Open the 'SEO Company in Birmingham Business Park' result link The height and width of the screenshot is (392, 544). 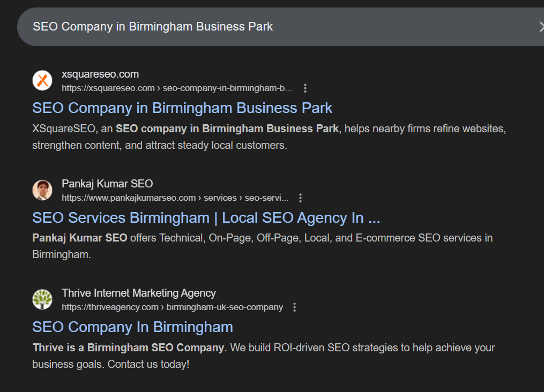[x=182, y=108]
